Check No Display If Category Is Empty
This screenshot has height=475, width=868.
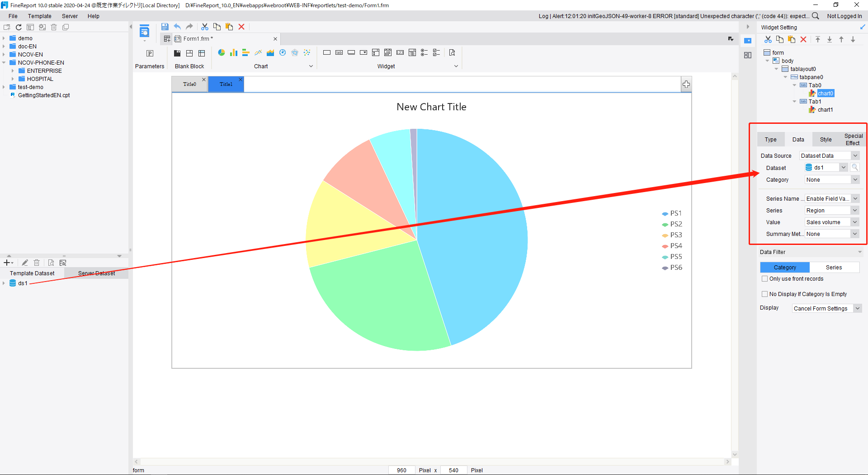tap(765, 294)
